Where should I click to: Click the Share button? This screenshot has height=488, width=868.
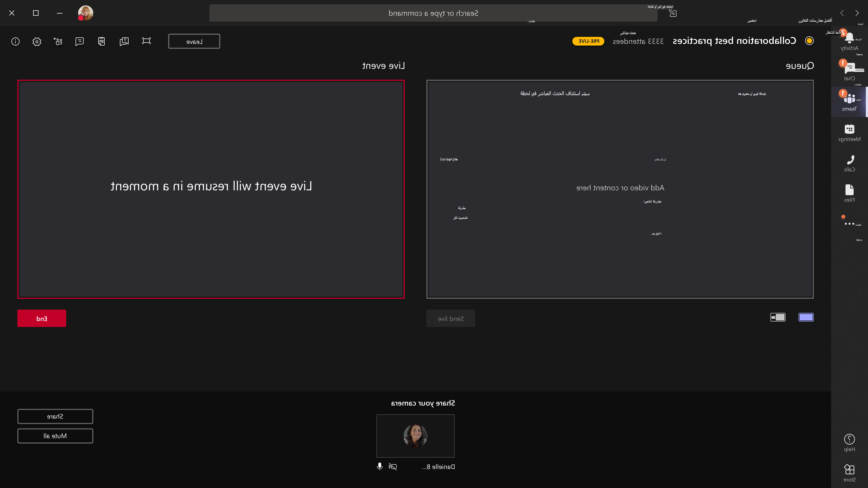55,416
